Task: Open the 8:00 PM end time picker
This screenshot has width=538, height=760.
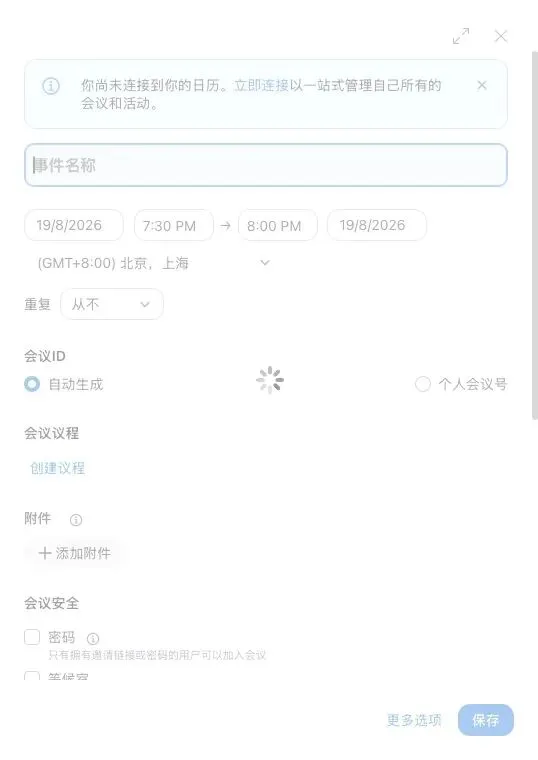Action: [x=278, y=225]
